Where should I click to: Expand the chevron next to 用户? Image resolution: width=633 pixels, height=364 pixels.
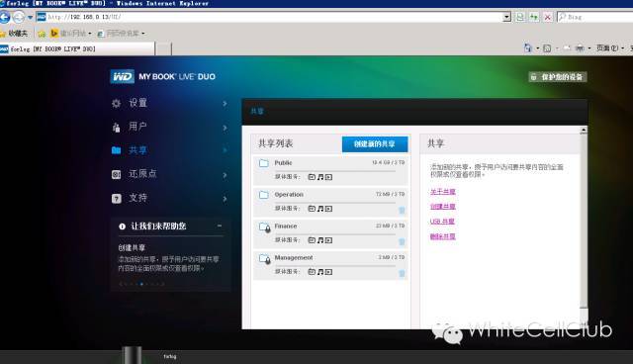pos(225,128)
